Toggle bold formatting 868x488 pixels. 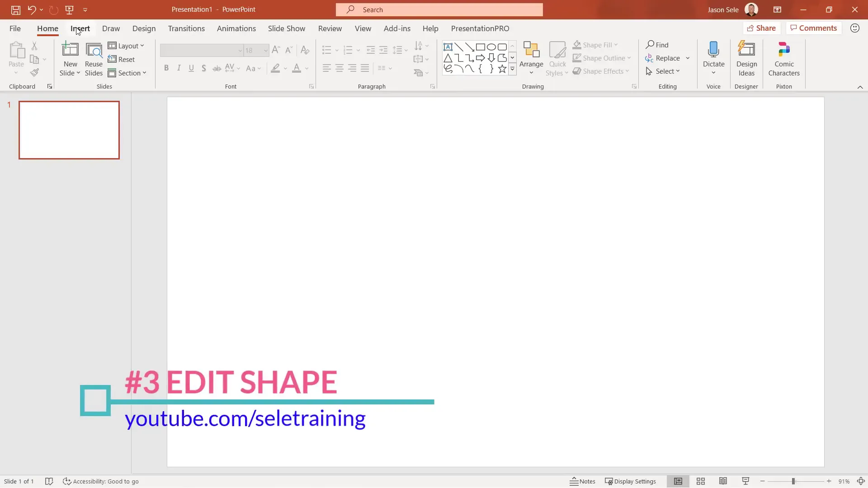[x=166, y=68]
